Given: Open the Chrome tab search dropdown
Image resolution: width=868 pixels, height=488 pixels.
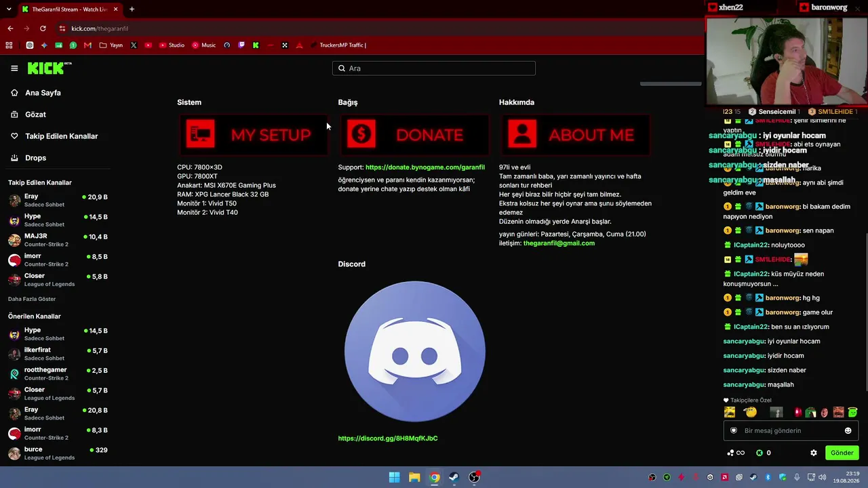Looking at the screenshot, I should (8, 9).
